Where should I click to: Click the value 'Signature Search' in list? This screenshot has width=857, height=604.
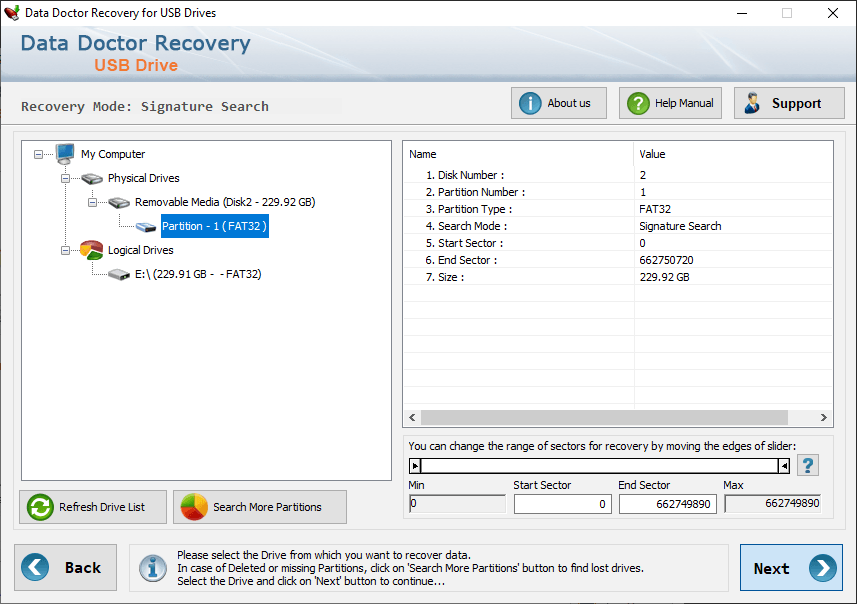tap(680, 226)
